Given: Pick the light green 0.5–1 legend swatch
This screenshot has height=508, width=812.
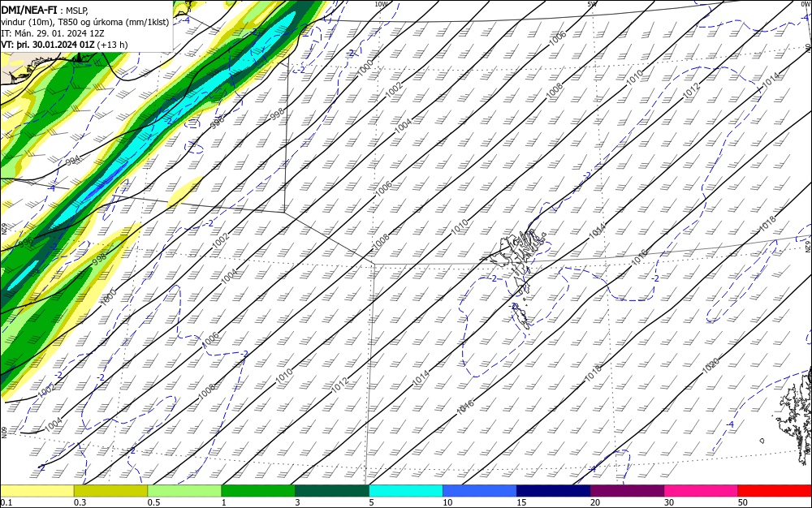Looking at the screenshot, I should point(184,491).
